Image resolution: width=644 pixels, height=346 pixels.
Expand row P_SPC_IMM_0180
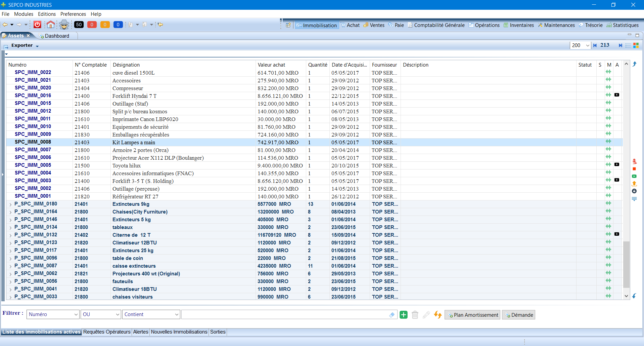click(x=11, y=204)
